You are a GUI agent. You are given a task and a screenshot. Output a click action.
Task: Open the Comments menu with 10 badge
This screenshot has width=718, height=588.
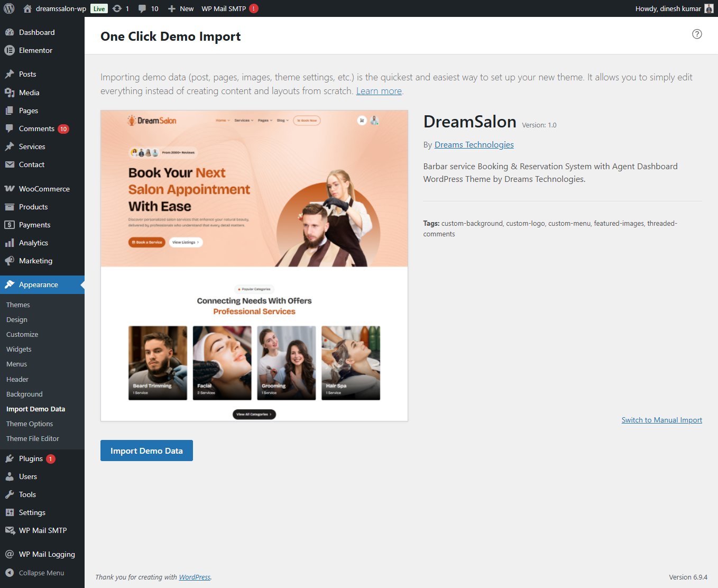pyautogui.click(x=42, y=128)
